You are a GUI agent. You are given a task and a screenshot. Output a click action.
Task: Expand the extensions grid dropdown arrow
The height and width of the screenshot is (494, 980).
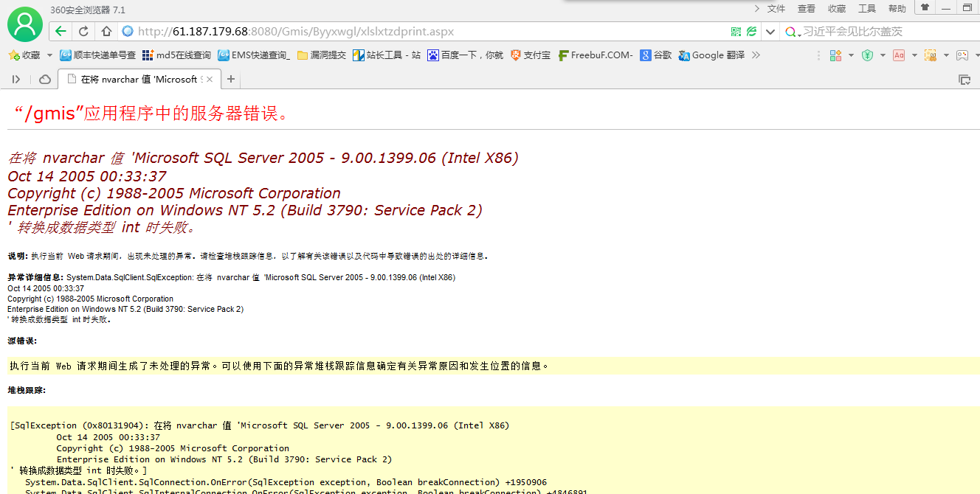850,55
